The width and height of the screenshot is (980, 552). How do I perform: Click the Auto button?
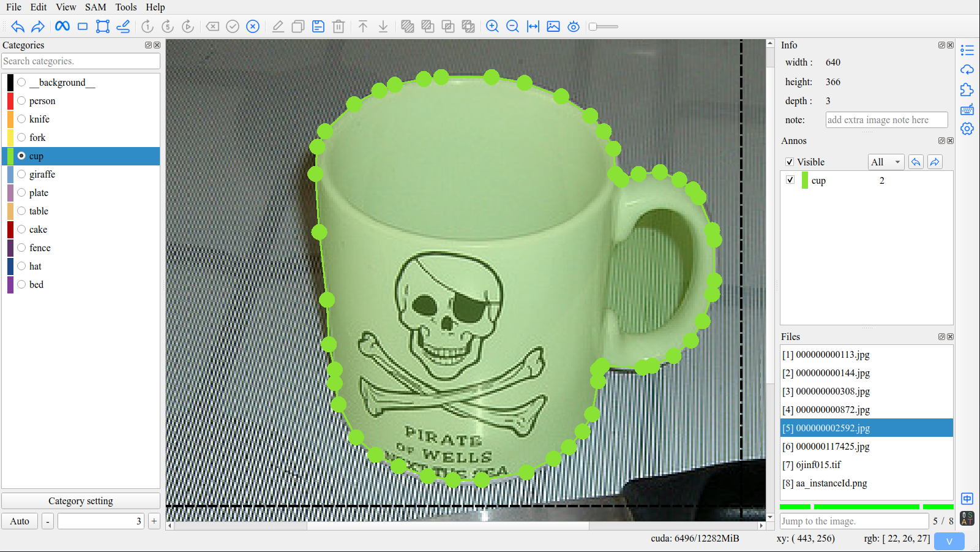[20, 521]
